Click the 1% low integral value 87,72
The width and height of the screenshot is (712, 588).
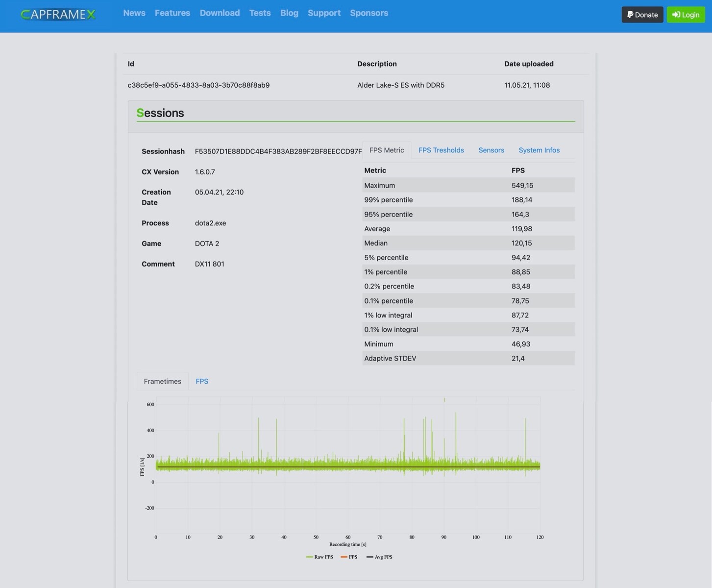click(x=520, y=315)
